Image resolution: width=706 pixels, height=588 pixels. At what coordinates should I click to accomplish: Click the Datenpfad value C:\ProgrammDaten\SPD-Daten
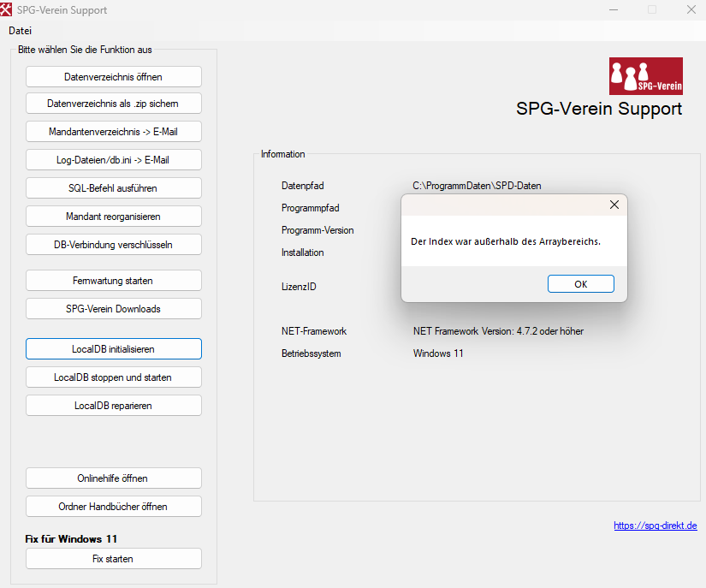pyautogui.click(x=477, y=186)
